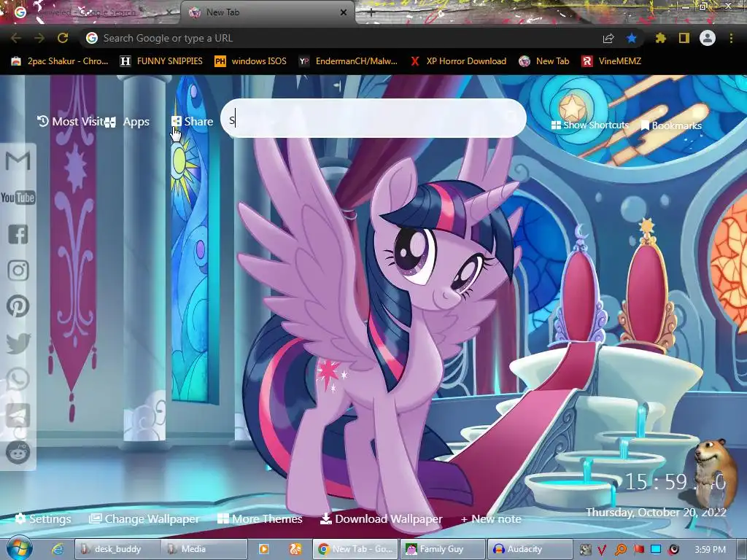747x560 pixels.
Task: Switch to the Family Guy taskbar window
Action: (442, 549)
